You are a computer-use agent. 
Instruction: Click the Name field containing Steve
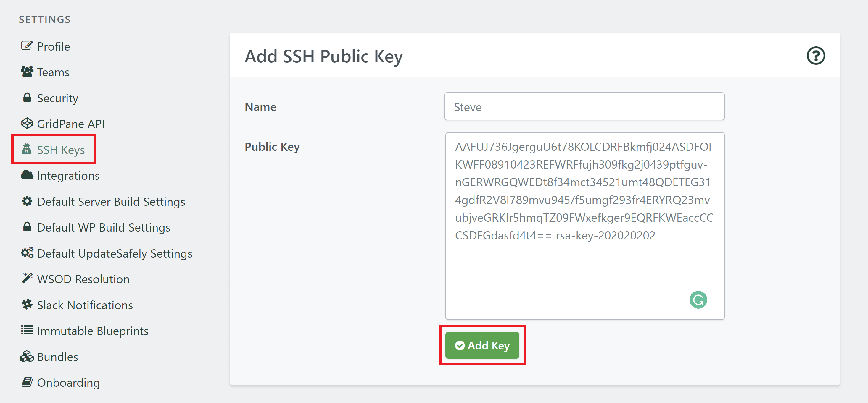click(x=584, y=106)
